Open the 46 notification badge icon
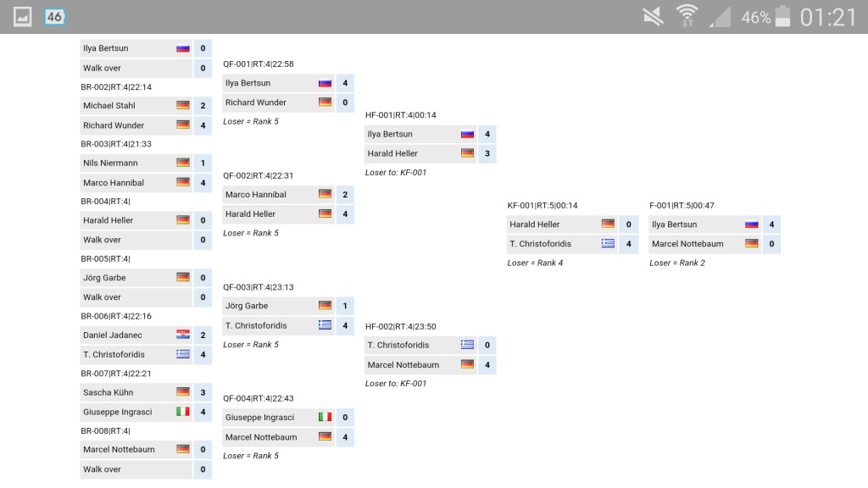The image size is (868, 488). [54, 17]
